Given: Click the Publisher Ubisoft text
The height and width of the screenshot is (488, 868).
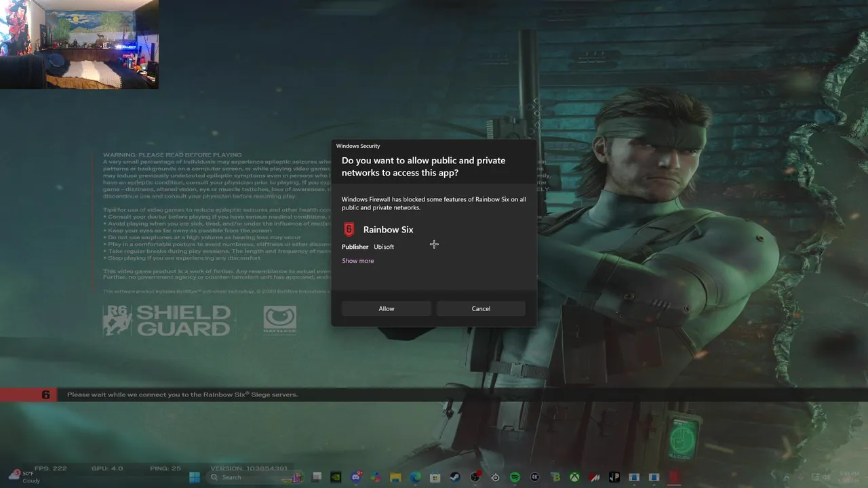Looking at the screenshot, I should (x=368, y=247).
